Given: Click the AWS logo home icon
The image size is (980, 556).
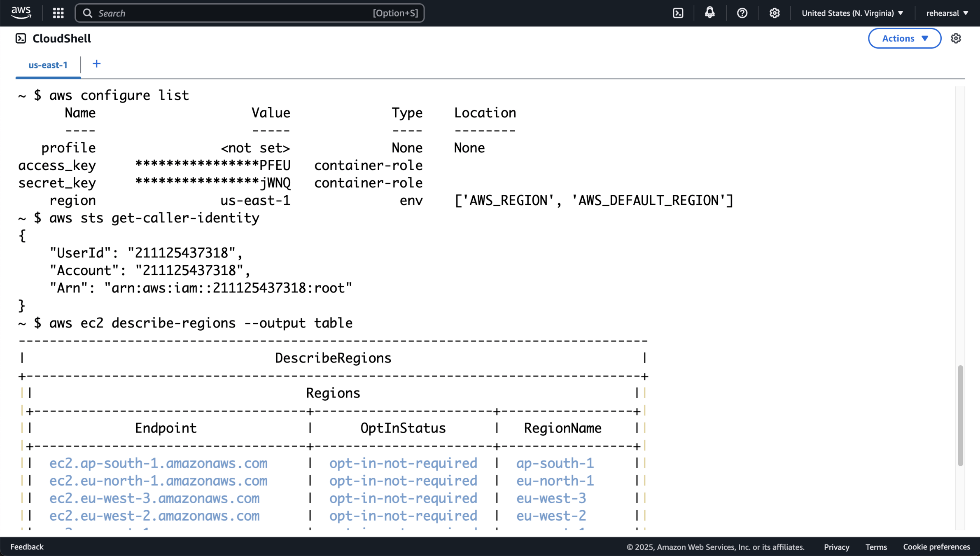Looking at the screenshot, I should click(x=21, y=13).
